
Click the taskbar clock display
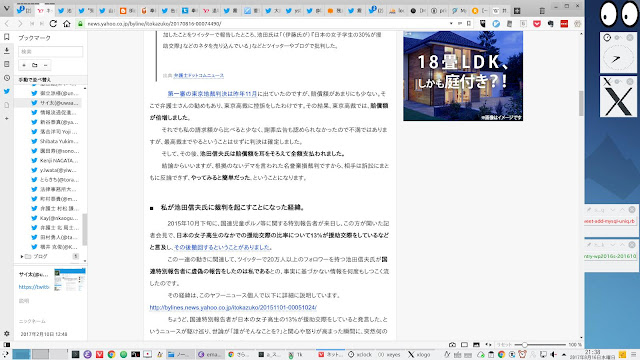[593, 354]
